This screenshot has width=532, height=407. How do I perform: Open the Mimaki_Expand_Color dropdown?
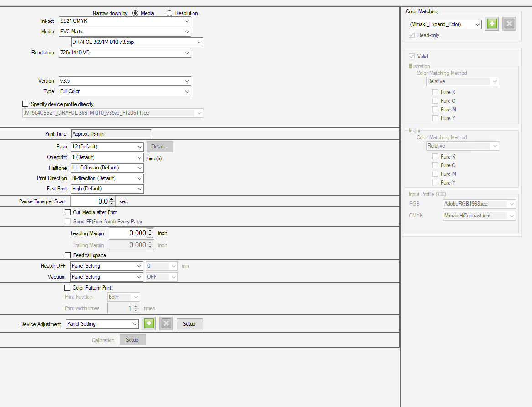445,24
